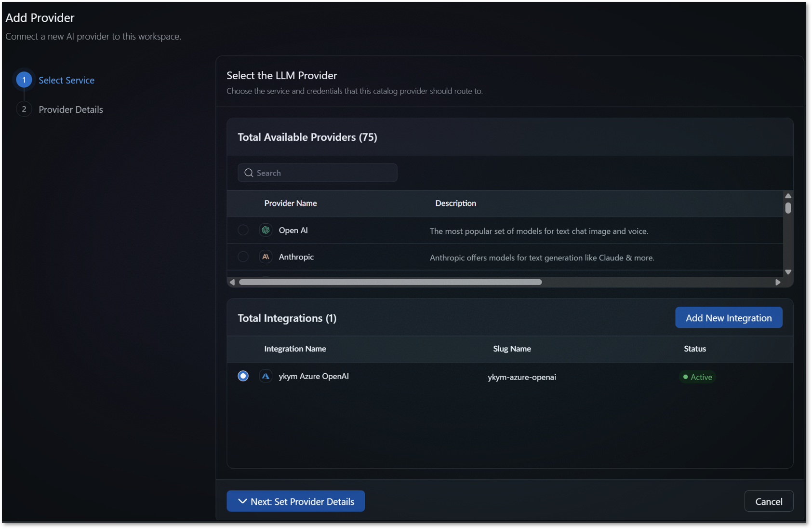Click the Add Provider page title

coord(40,18)
